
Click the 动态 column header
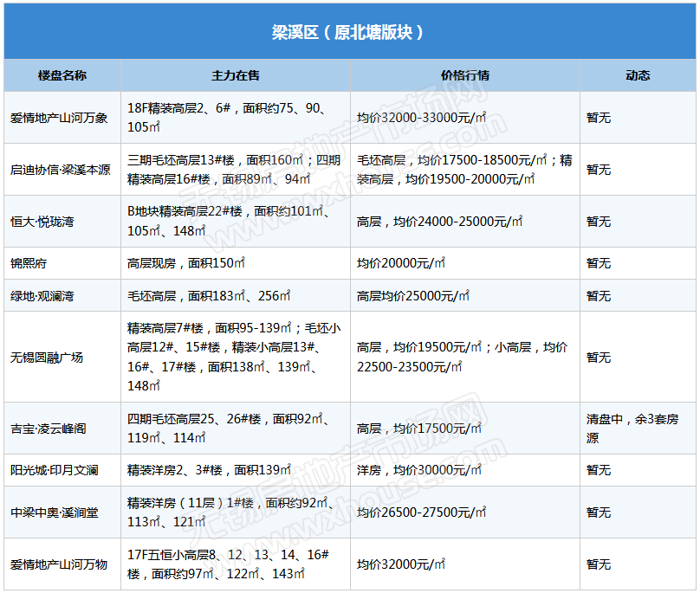point(638,75)
